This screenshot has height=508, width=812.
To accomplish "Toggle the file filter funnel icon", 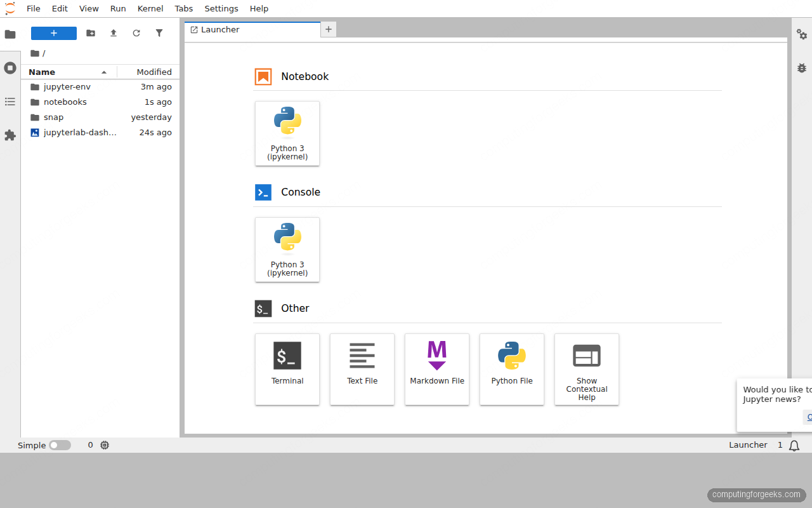I will coord(159,33).
